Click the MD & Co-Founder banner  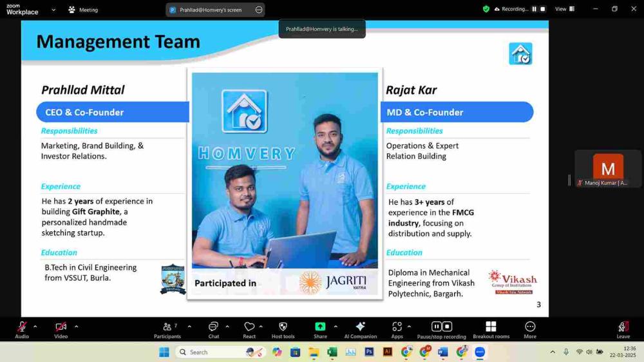(x=457, y=112)
